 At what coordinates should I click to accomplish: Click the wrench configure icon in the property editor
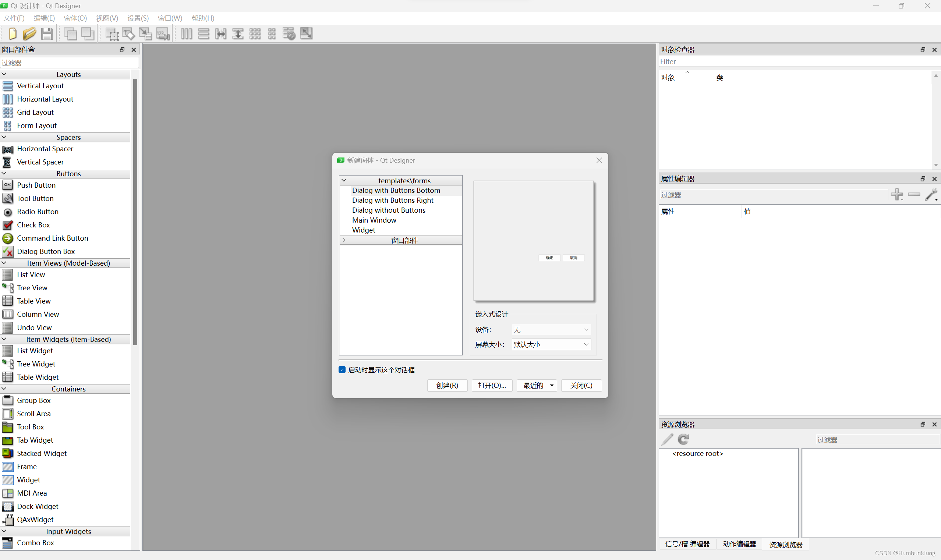tap(931, 195)
